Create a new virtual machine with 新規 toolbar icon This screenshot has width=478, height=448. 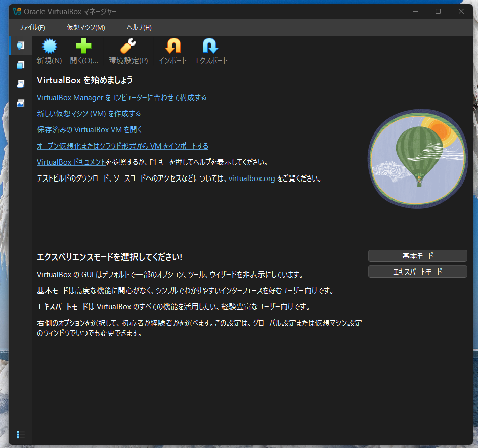(x=49, y=51)
